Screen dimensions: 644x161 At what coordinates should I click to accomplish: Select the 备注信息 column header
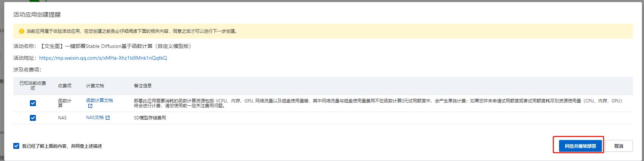[143, 86]
